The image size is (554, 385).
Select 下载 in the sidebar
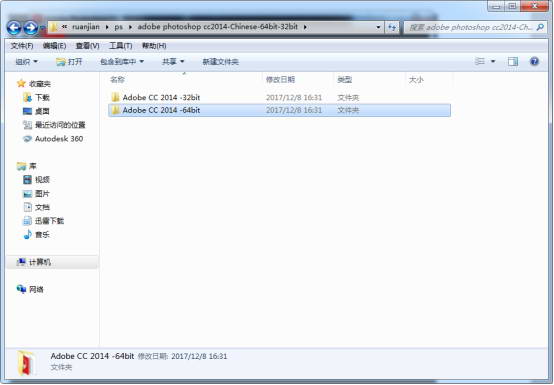pos(42,97)
